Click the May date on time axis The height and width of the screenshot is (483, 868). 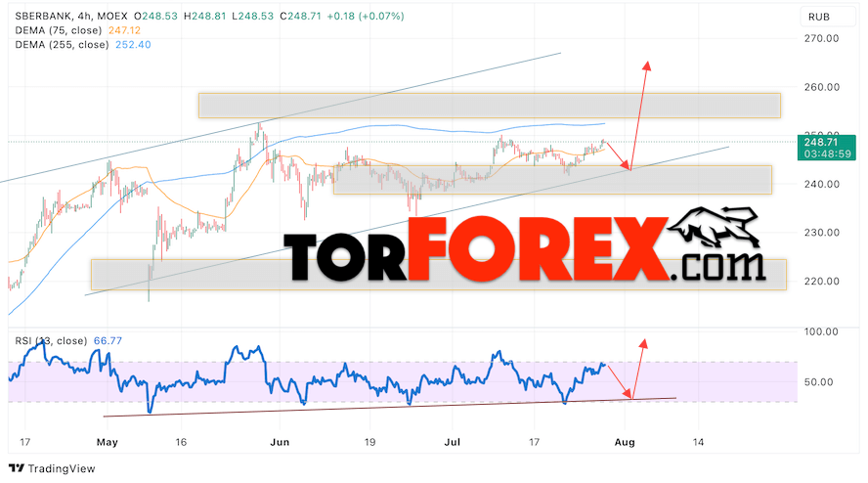click(x=107, y=442)
